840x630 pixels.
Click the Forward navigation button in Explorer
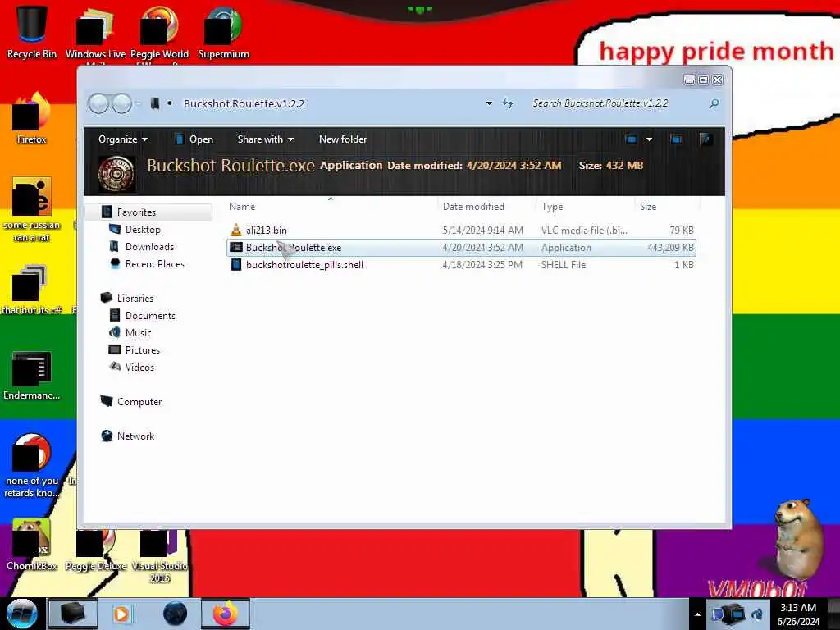click(x=121, y=103)
